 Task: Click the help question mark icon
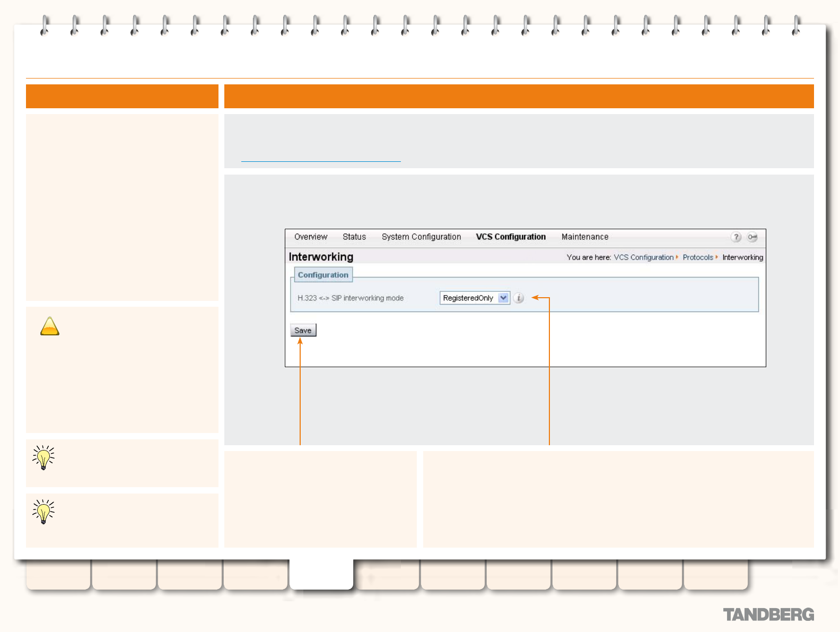(x=736, y=237)
